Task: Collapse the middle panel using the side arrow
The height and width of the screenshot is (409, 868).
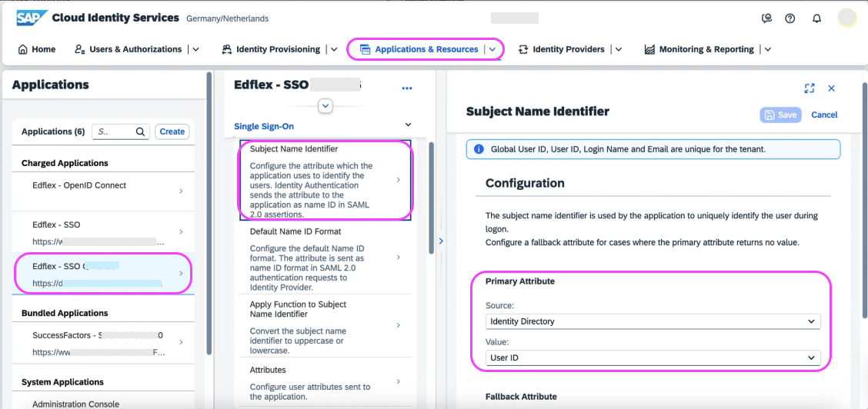Action: (x=441, y=241)
